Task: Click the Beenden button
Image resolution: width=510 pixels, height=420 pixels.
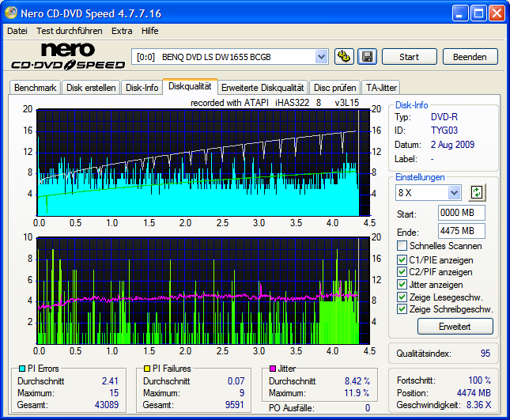Action: [470, 57]
